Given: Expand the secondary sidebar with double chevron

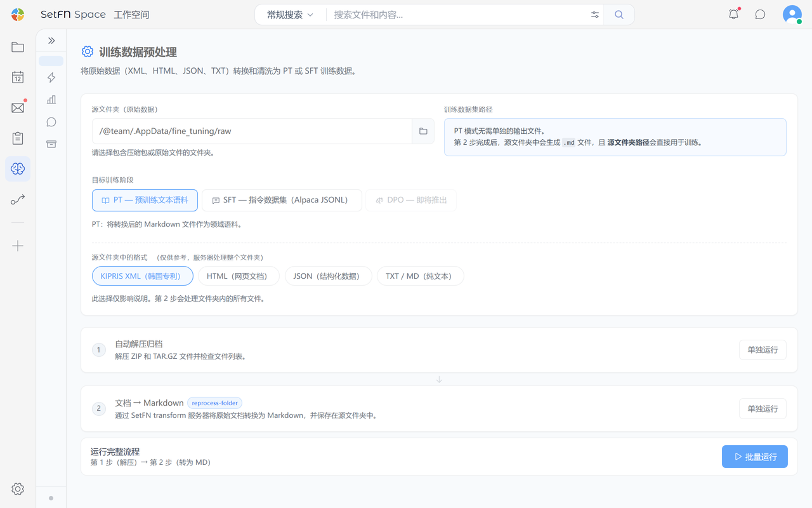Looking at the screenshot, I should tap(51, 41).
